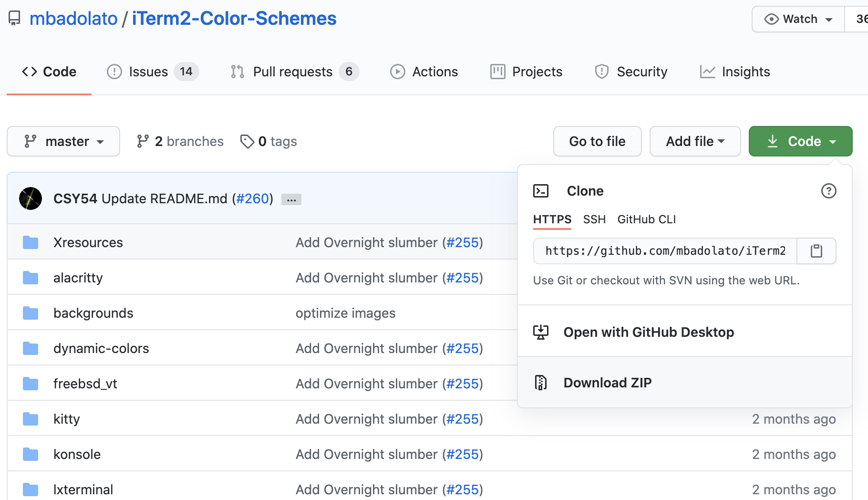Click the Insights graph icon
Screen dimensions: 868x500
coord(708,72)
